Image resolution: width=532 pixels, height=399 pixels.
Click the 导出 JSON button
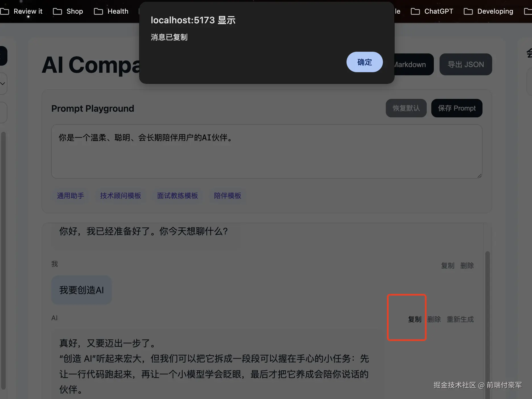pos(466,65)
